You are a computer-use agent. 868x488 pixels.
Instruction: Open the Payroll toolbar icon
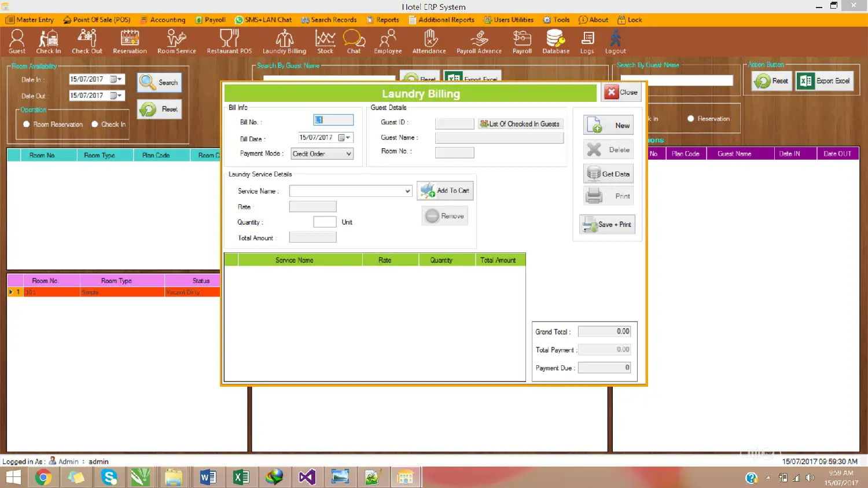[522, 41]
